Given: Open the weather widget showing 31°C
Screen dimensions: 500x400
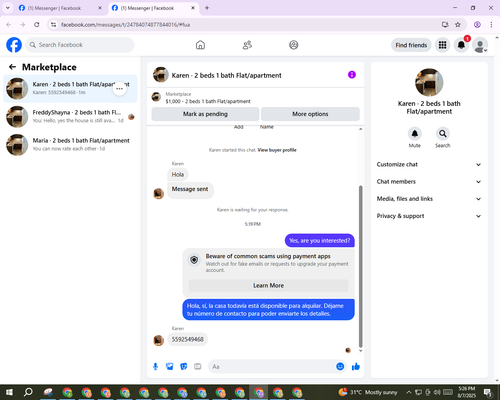Looking at the screenshot, I should click(368, 392).
